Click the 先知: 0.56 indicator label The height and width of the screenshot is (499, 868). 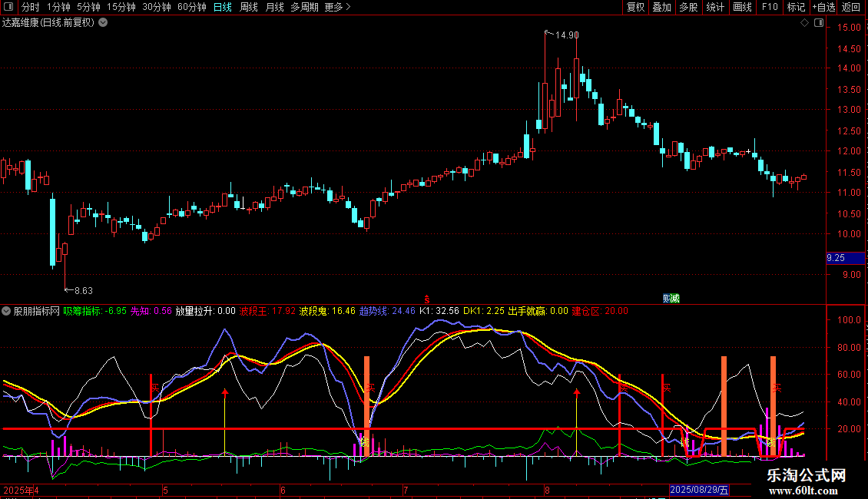click(x=151, y=311)
